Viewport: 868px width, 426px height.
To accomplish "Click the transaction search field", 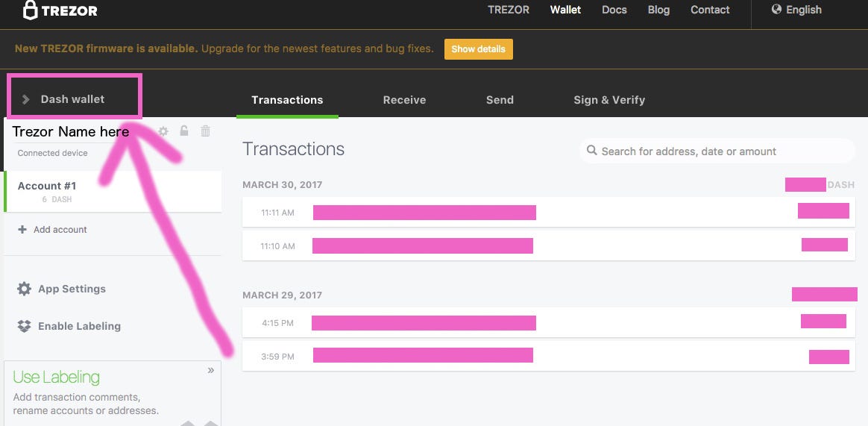I will [x=717, y=151].
